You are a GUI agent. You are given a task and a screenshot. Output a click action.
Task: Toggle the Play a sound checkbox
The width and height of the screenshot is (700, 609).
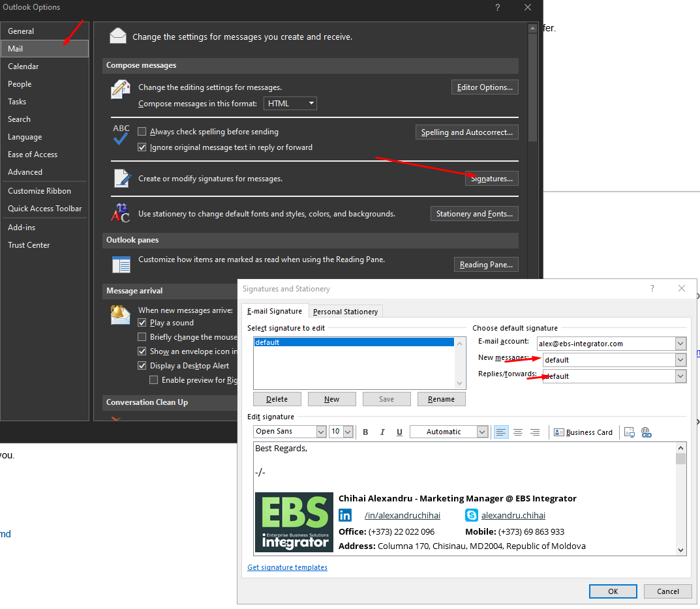pyautogui.click(x=142, y=323)
